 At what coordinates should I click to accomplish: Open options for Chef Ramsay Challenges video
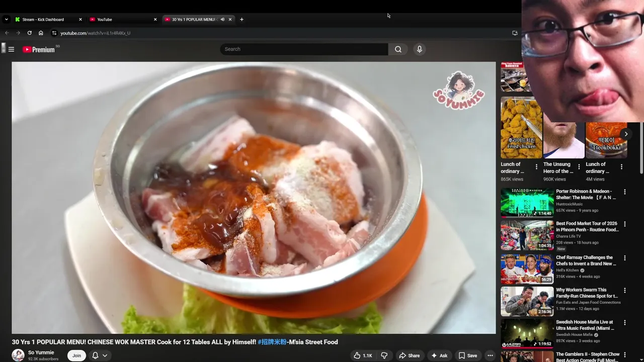[x=625, y=258]
